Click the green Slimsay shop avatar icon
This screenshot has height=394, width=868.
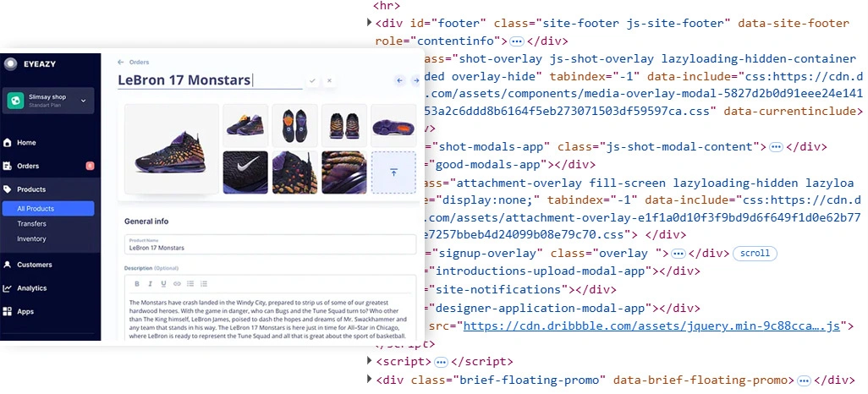click(x=15, y=101)
